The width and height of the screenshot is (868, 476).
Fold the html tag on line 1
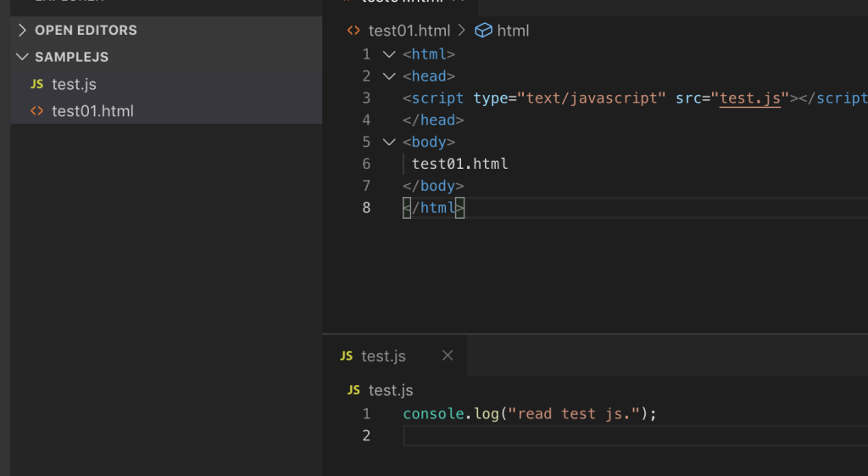[389, 54]
